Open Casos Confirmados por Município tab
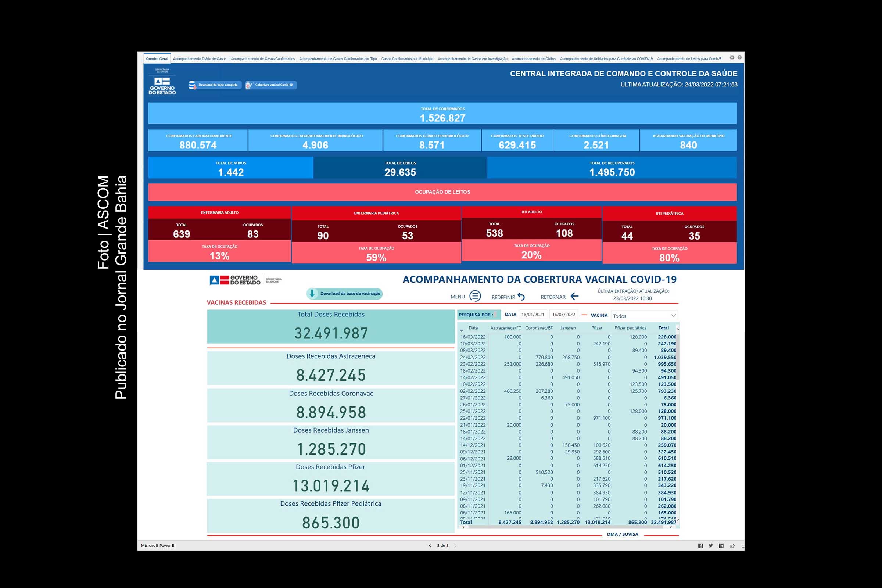The height and width of the screenshot is (588, 882). [407, 59]
